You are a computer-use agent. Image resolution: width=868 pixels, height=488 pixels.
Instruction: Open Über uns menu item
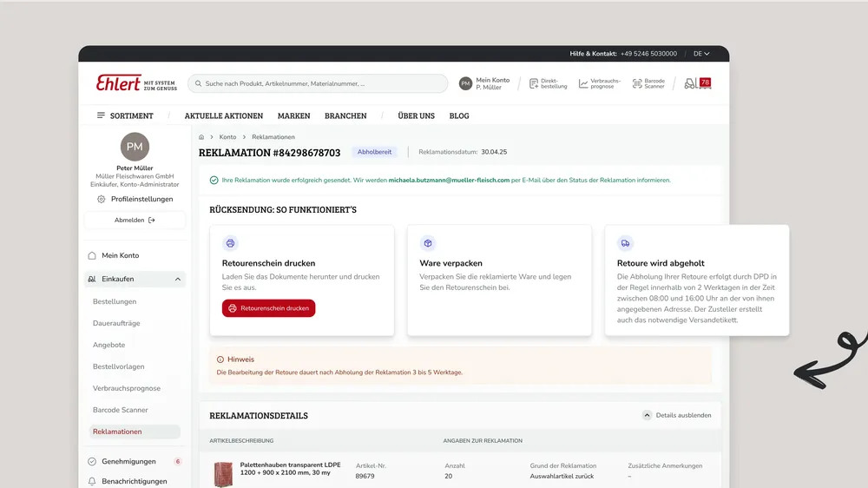(x=417, y=115)
